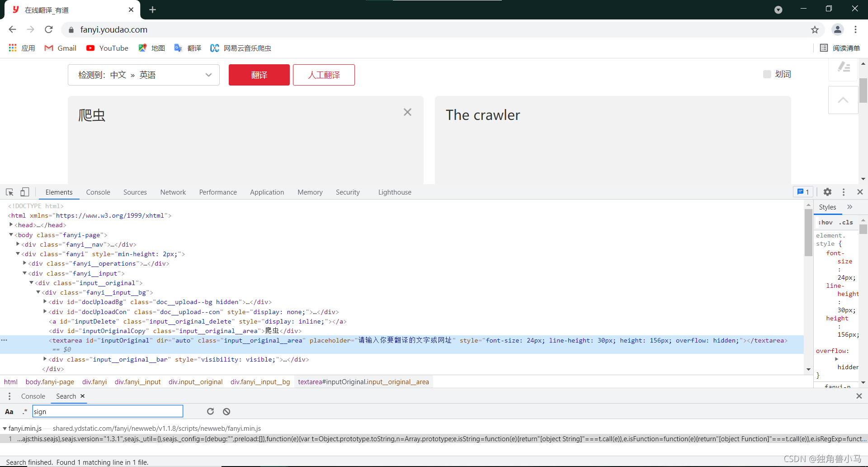868x467 pixels.
Task: Collapse the body fanyi-page node
Action: click(x=11, y=234)
